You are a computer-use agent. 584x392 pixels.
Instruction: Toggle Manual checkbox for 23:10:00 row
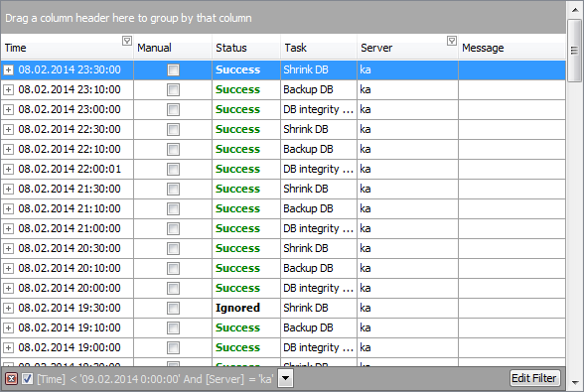point(173,89)
